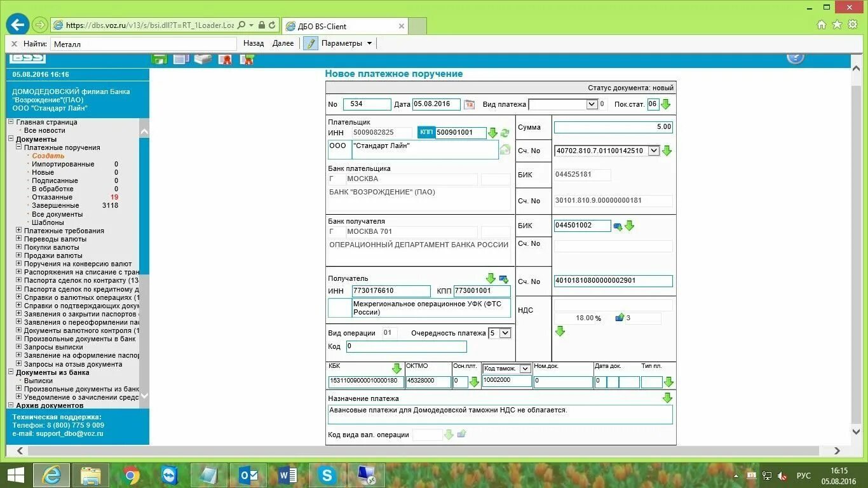Image resolution: width=868 pixels, height=488 pixels.
Task: Open Outlook from the taskbar
Action: (x=248, y=475)
